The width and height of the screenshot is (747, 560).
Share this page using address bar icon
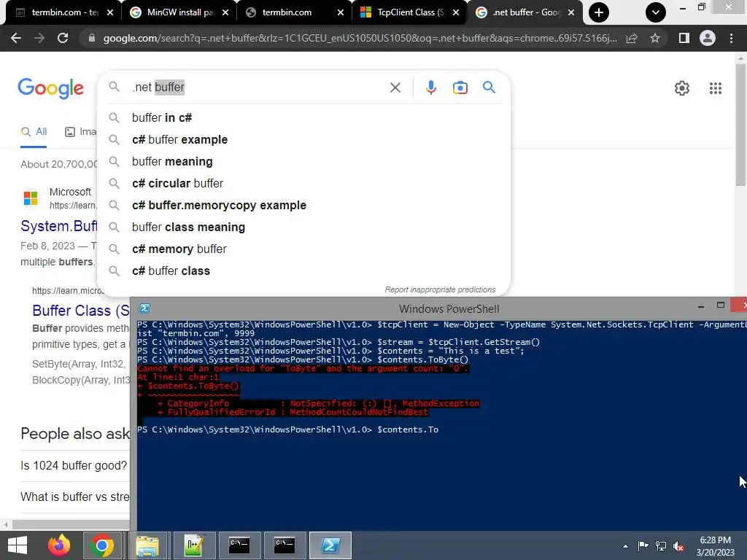632,38
